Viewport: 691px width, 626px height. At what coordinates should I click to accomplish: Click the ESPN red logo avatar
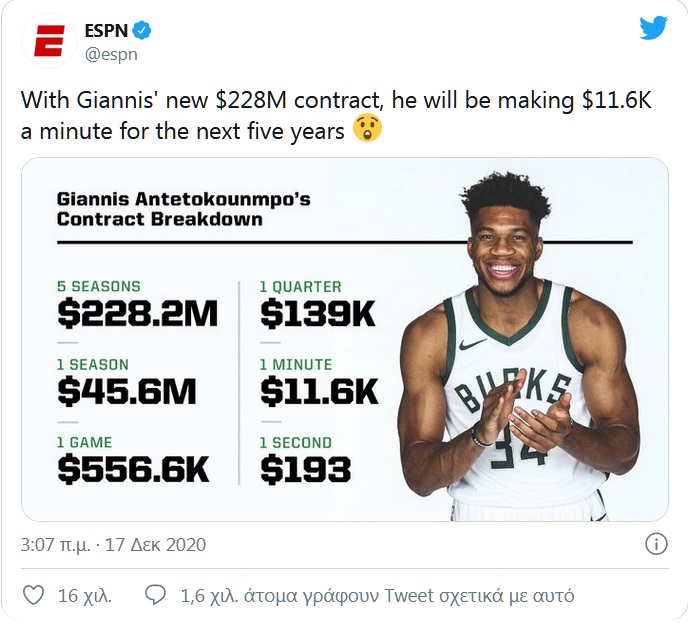pos(49,41)
